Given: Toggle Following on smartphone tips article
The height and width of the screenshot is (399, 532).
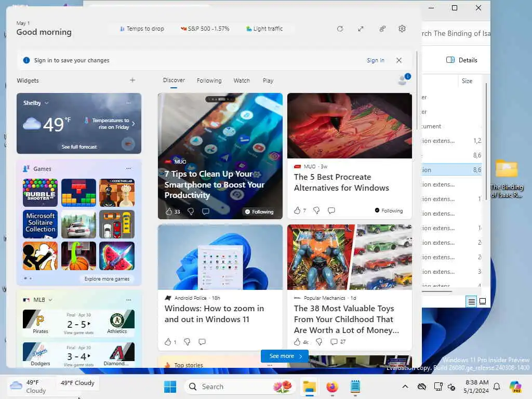Looking at the screenshot, I should tap(259, 212).
